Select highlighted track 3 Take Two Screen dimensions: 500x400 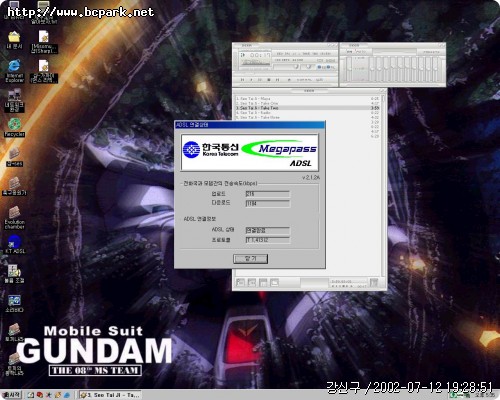[x=307, y=108]
